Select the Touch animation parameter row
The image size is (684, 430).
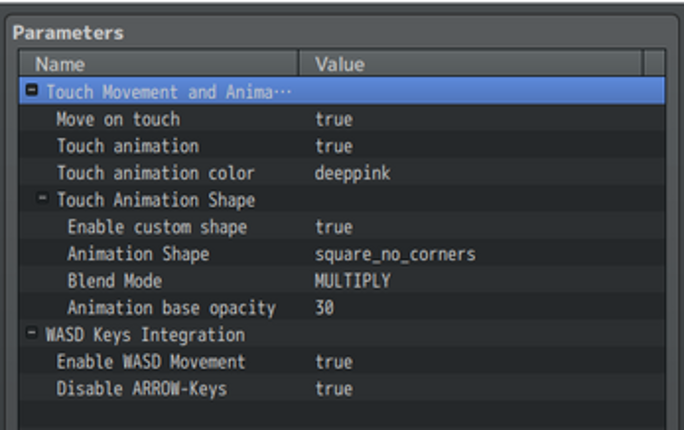pos(342,146)
